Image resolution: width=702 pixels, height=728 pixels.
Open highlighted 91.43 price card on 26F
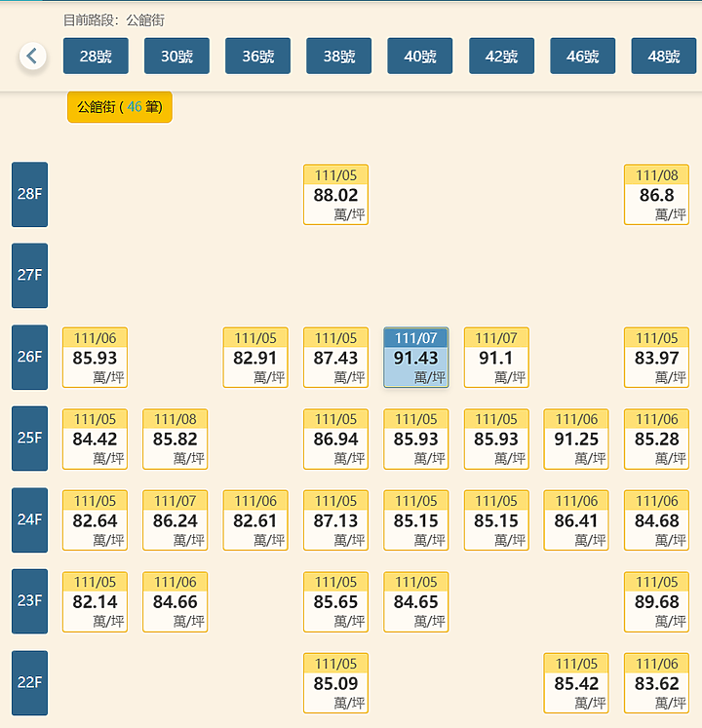click(416, 358)
